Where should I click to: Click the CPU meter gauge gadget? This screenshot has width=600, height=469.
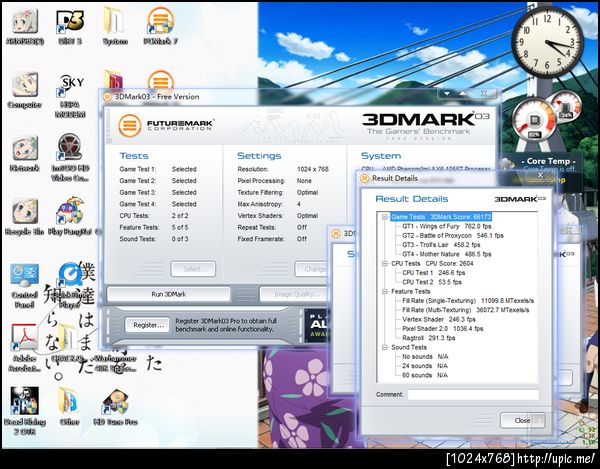(x=534, y=119)
